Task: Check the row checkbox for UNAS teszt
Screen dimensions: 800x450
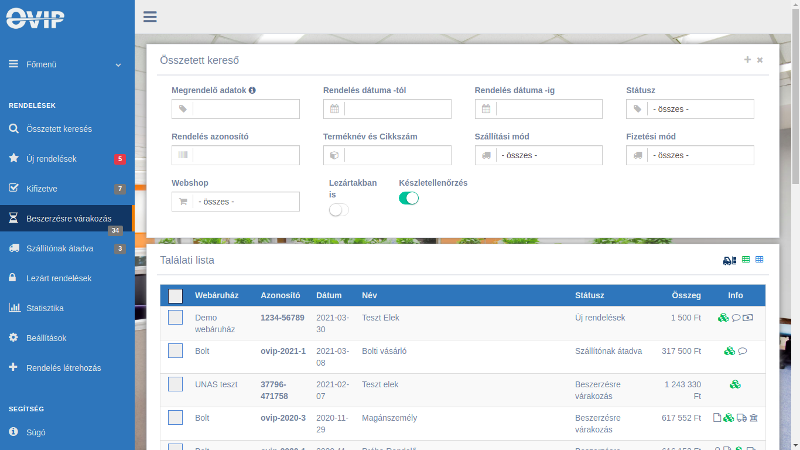Action: [176, 384]
